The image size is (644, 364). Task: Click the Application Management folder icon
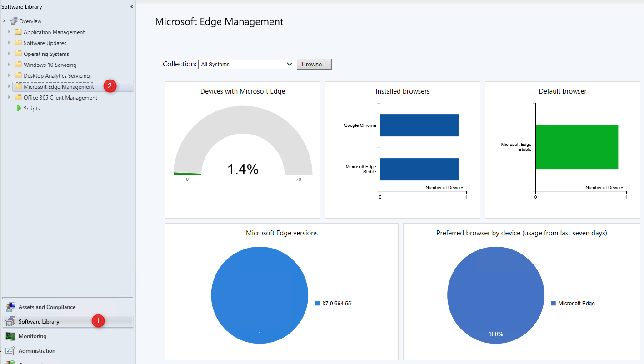(x=18, y=32)
